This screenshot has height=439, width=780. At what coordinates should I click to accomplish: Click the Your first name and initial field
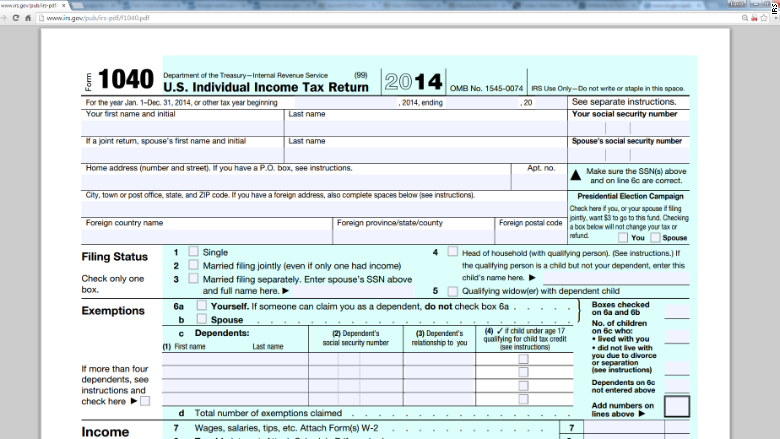tap(183, 128)
